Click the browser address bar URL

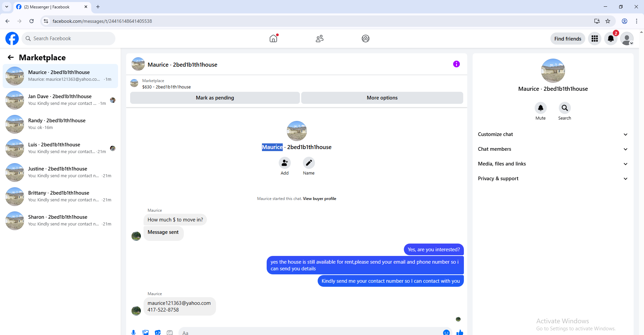[102, 21]
